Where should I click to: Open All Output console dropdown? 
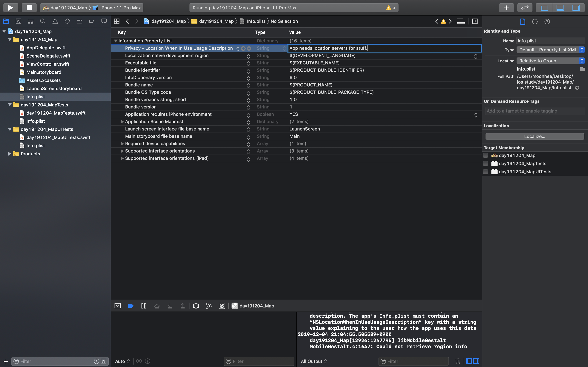[314, 361]
